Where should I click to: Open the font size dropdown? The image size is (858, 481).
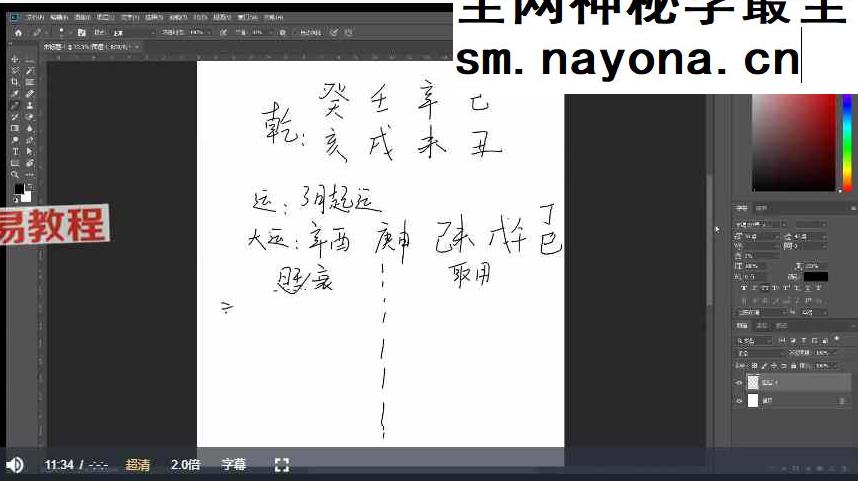point(760,236)
